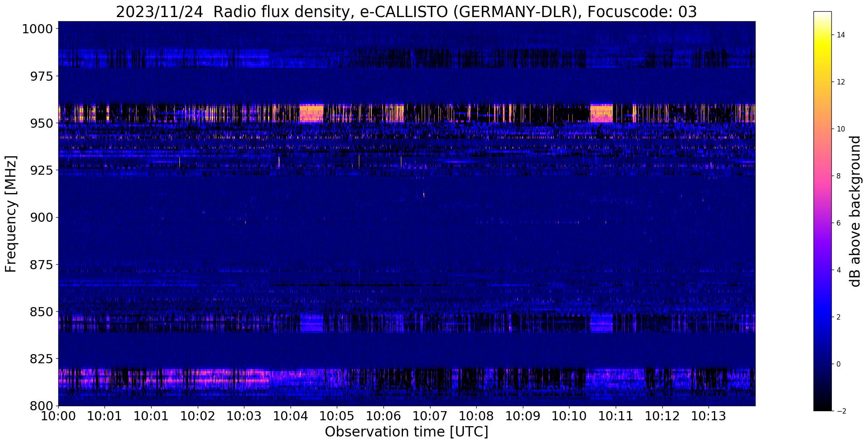Viewport: 868px width, 444px height.
Task: Click the 875 MHz frequency tick label
Action: coord(42,264)
